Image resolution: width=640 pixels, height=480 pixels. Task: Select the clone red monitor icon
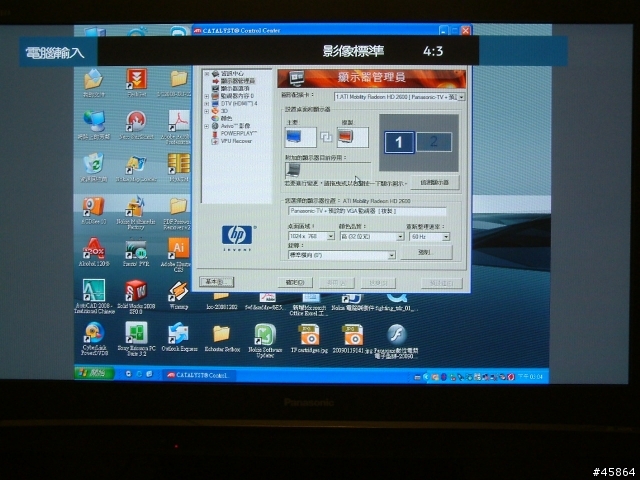[x=352, y=137]
